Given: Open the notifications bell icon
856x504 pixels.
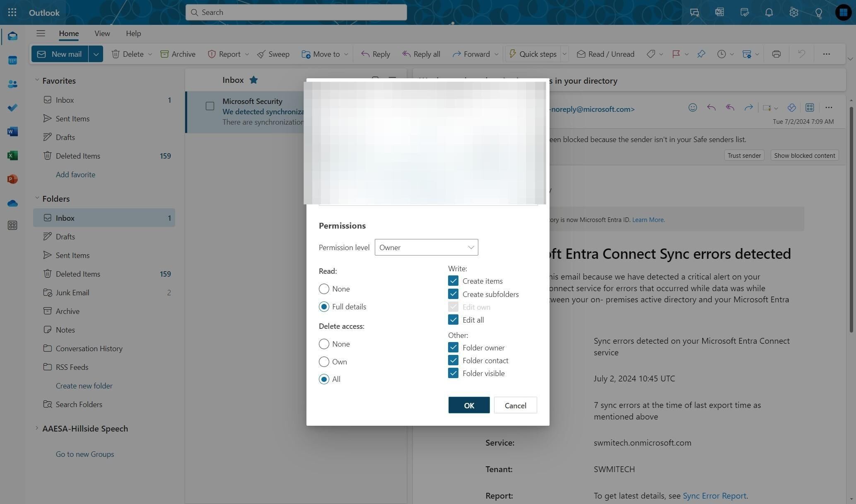Looking at the screenshot, I should (769, 12).
